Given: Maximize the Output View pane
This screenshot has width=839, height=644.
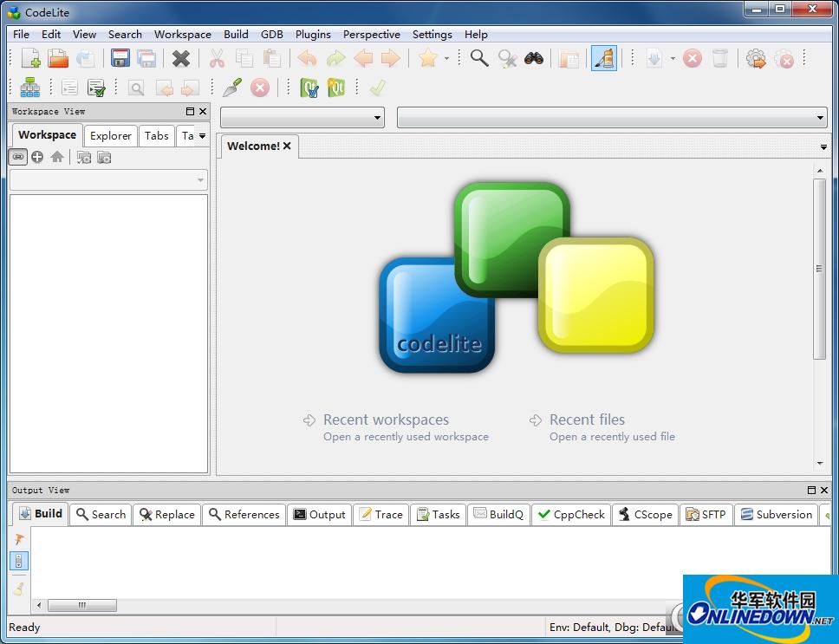Looking at the screenshot, I should [811, 490].
